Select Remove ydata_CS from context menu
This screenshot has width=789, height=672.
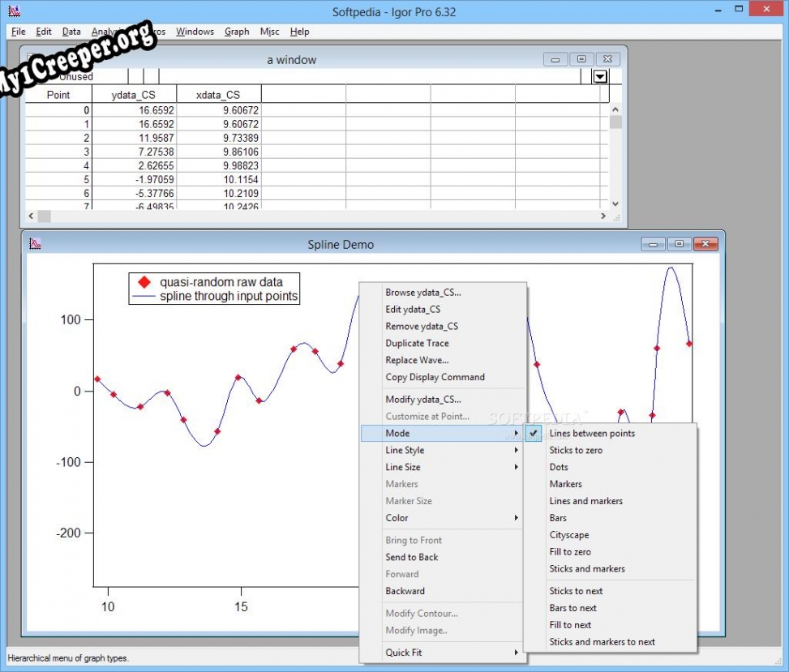click(x=422, y=327)
